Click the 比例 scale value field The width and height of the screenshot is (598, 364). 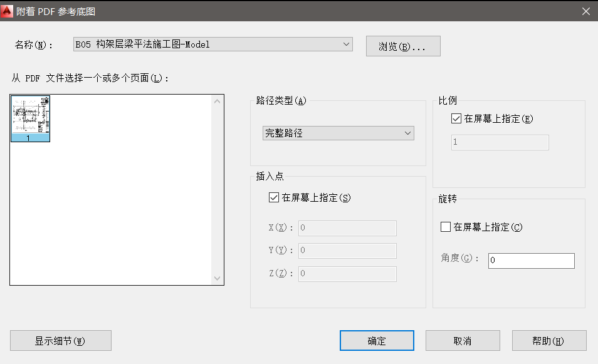point(500,142)
